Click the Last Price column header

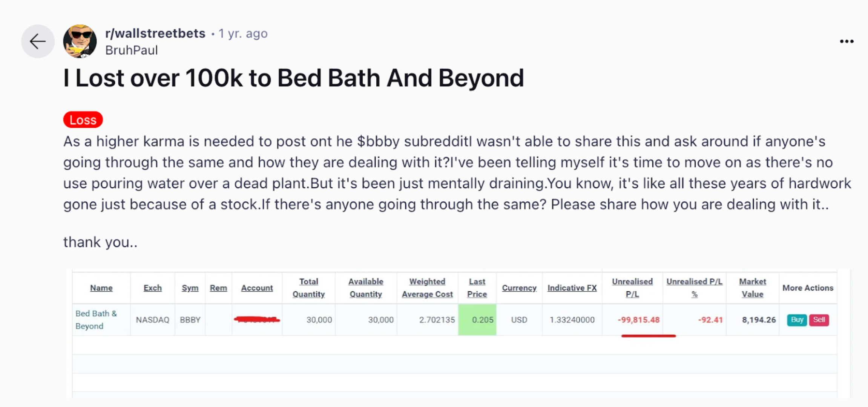pos(477,288)
